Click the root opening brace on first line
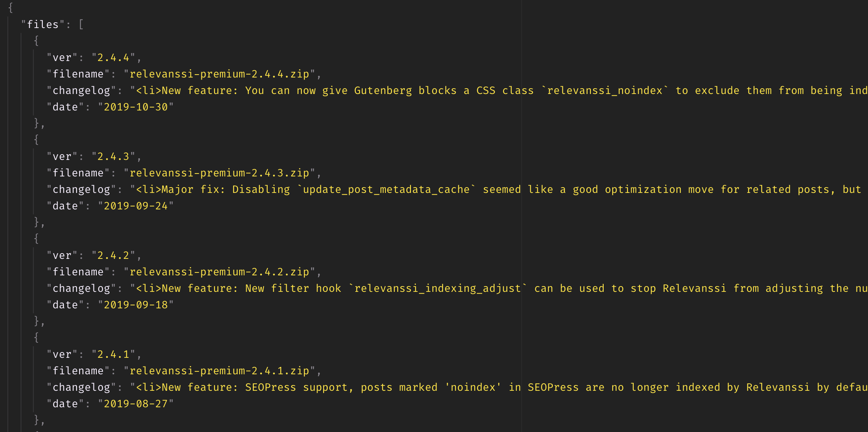Image resolution: width=868 pixels, height=432 pixels. [x=11, y=8]
